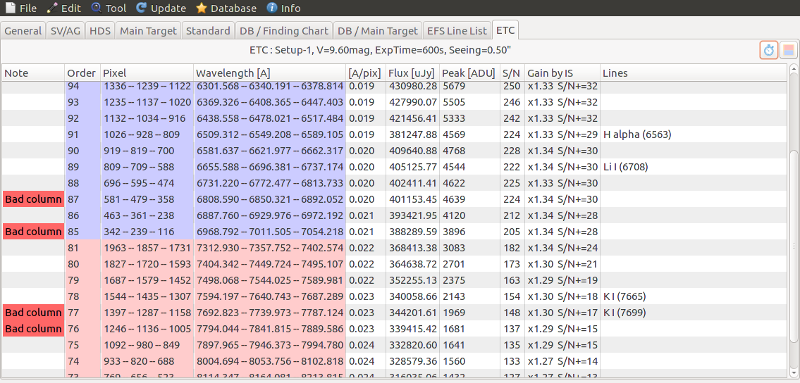Switch to the Main Target tab
This screenshot has height=383, width=800.
pyautogui.click(x=148, y=31)
